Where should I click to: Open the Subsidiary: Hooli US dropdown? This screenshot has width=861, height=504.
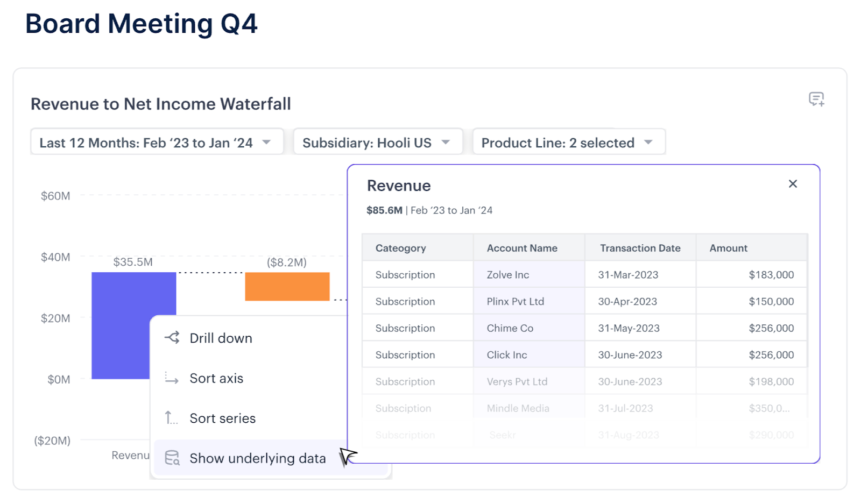tap(377, 142)
